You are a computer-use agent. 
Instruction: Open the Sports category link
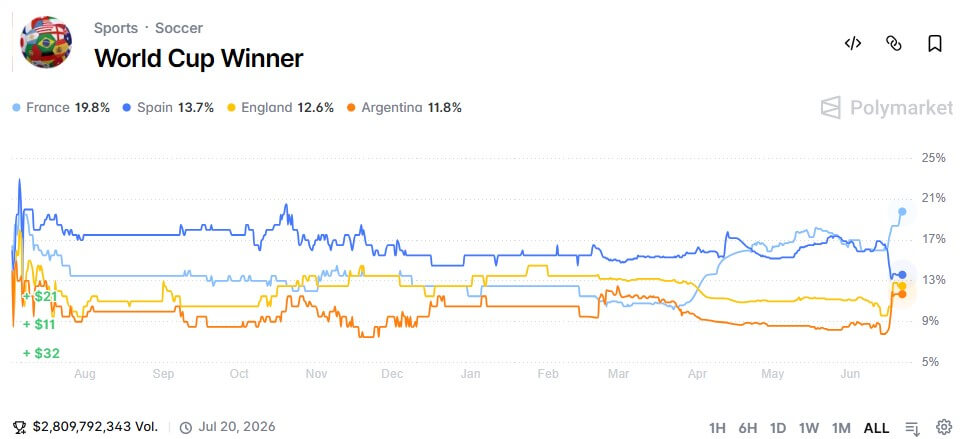coord(116,28)
